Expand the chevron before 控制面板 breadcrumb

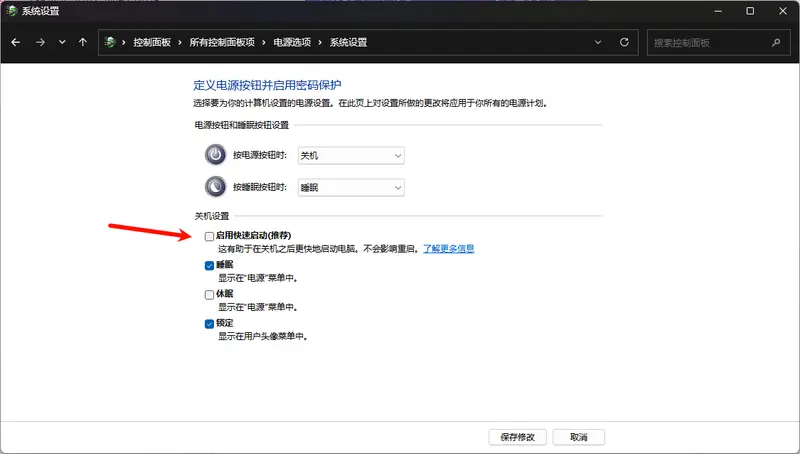(123, 42)
